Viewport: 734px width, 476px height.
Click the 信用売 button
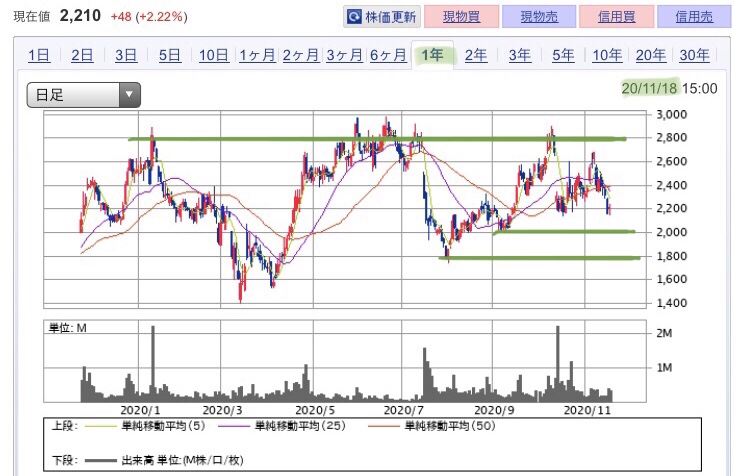tap(694, 17)
